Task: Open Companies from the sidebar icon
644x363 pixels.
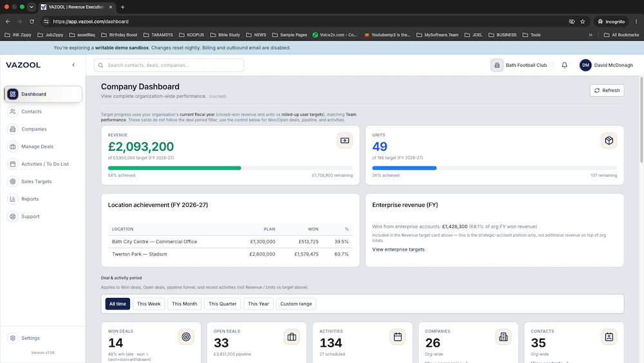Action: click(13, 129)
